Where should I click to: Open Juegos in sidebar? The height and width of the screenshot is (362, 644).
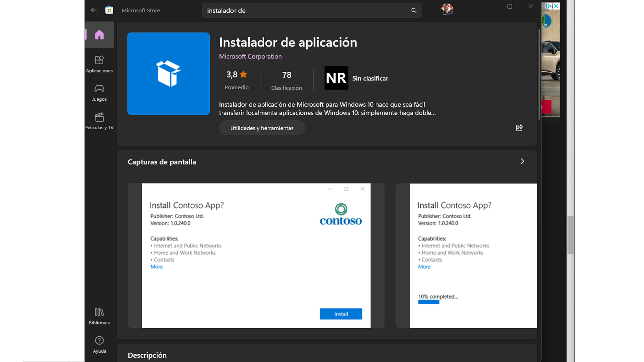99,93
